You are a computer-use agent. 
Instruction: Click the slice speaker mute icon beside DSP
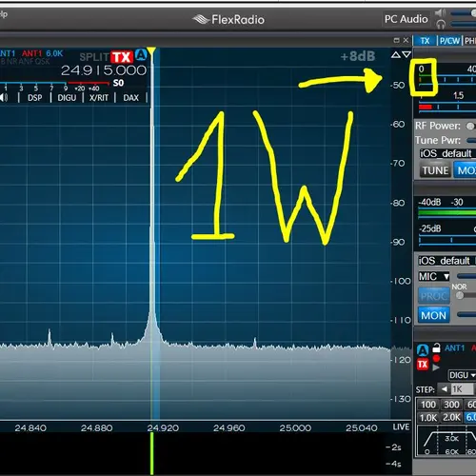4,97
